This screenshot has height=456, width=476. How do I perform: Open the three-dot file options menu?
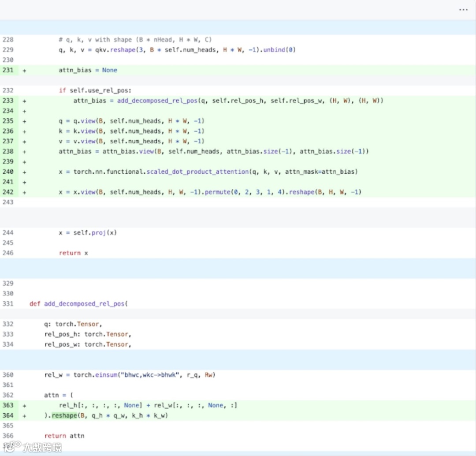[463, 10]
